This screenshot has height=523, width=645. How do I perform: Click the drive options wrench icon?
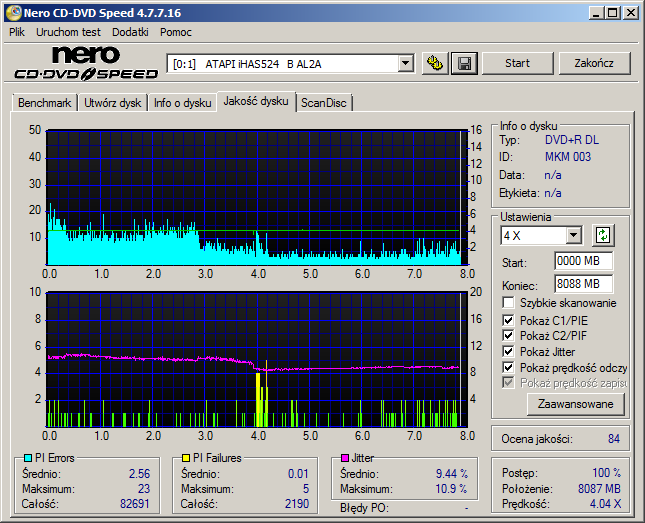coord(435,63)
